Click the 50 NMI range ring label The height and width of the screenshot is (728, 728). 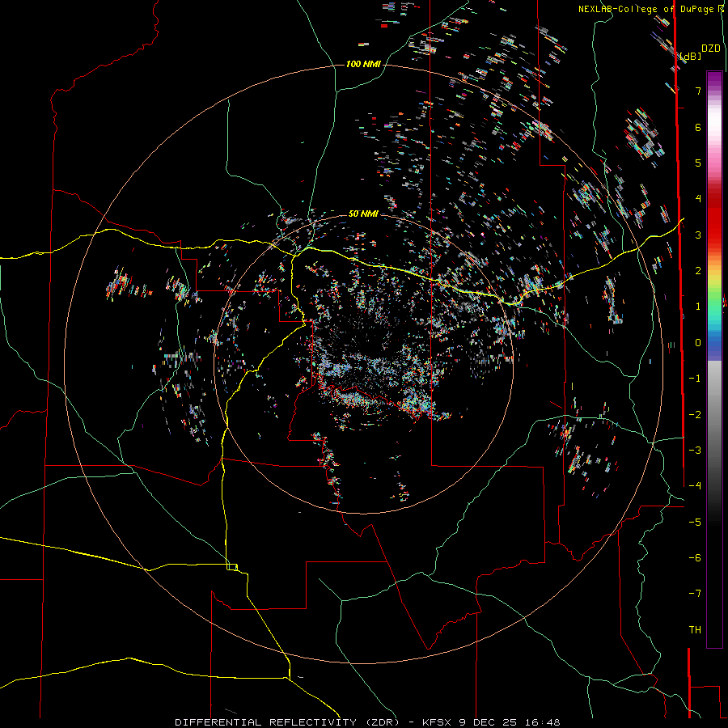tap(363, 214)
